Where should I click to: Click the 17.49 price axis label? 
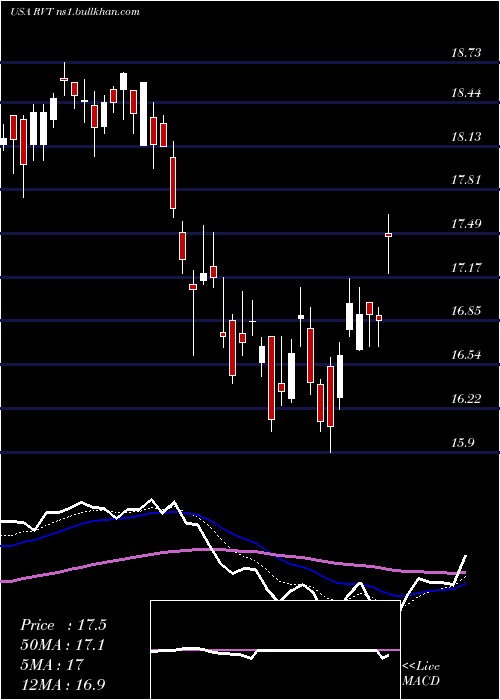click(466, 223)
